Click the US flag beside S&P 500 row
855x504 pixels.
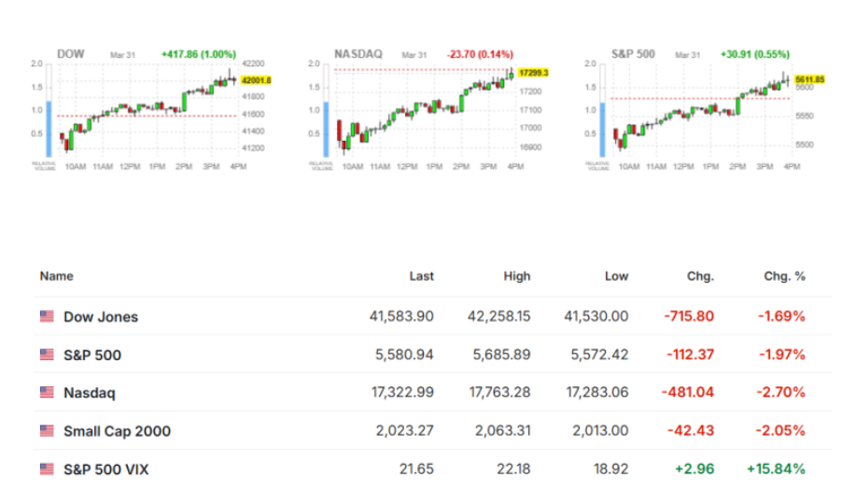coord(47,355)
